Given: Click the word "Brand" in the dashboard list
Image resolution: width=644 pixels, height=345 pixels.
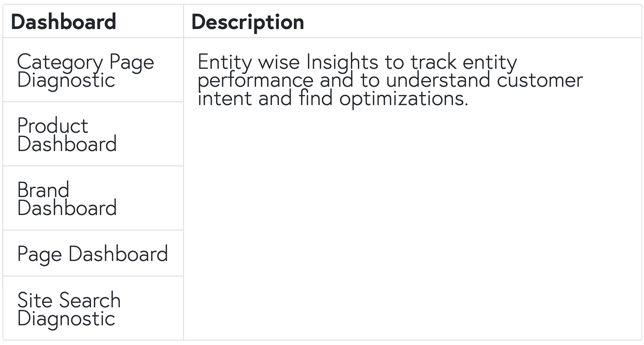Looking at the screenshot, I should pos(43,190).
